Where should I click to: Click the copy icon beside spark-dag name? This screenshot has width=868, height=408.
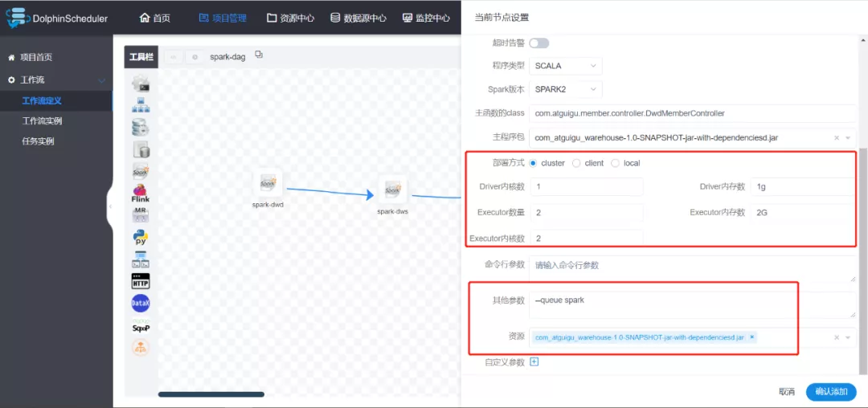[259, 55]
